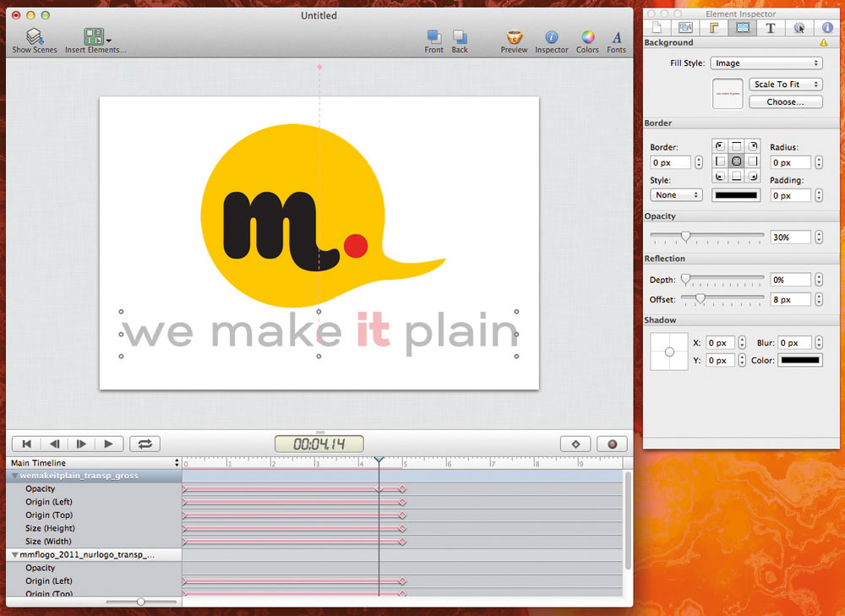Click the Show Scenes toolbar icon
This screenshot has width=845, height=616.
pos(35,36)
